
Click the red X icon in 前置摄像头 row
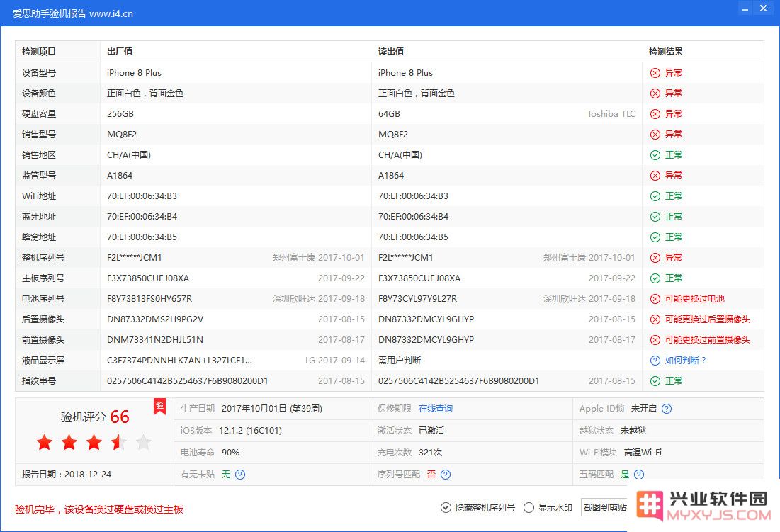[655, 340]
